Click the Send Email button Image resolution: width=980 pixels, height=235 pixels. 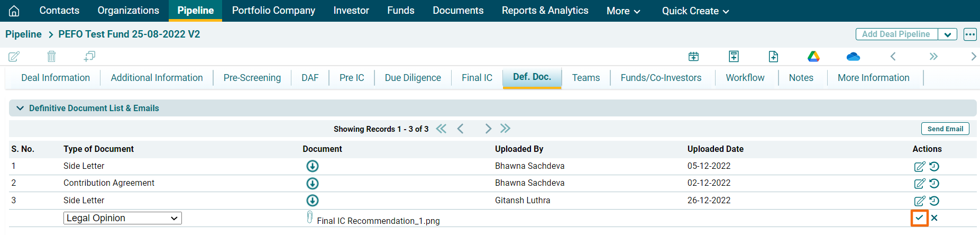coord(945,129)
